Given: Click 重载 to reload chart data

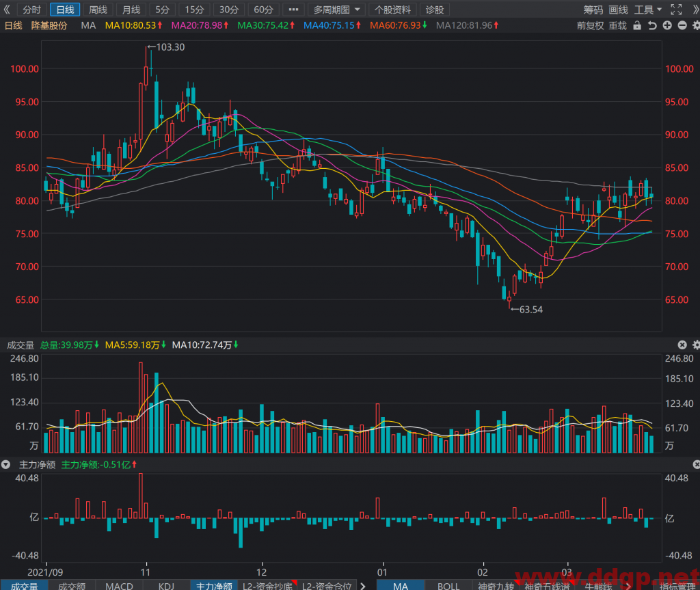Looking at the screenshot, I should (618, 25).
